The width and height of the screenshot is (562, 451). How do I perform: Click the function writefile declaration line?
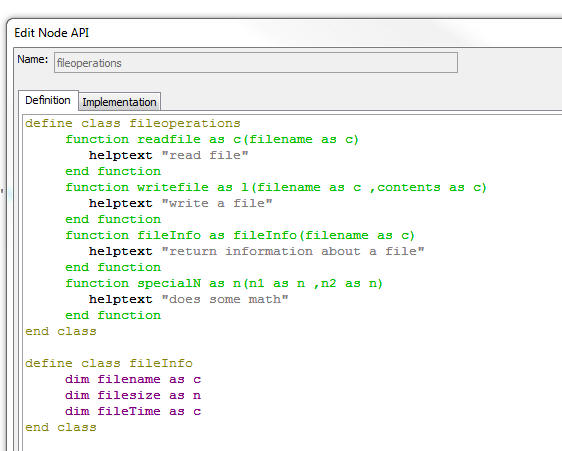pos(276,187)
